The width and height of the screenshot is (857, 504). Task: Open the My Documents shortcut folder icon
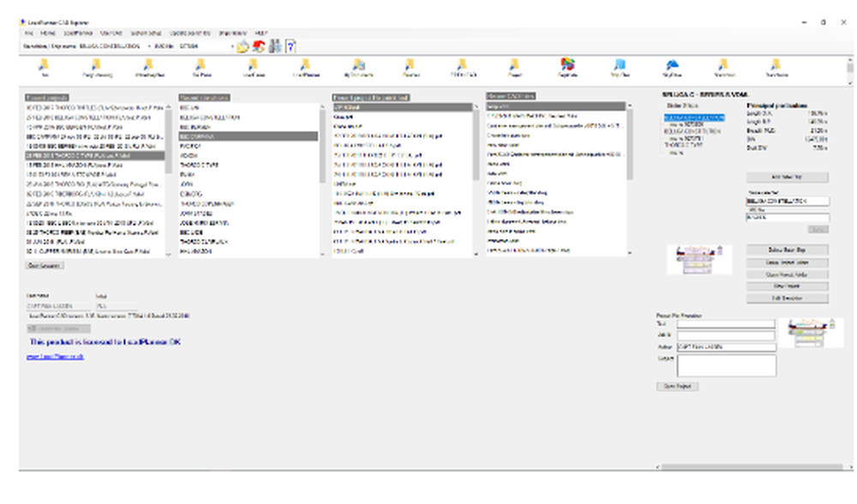pyautogui.click(x=358, y=65)
